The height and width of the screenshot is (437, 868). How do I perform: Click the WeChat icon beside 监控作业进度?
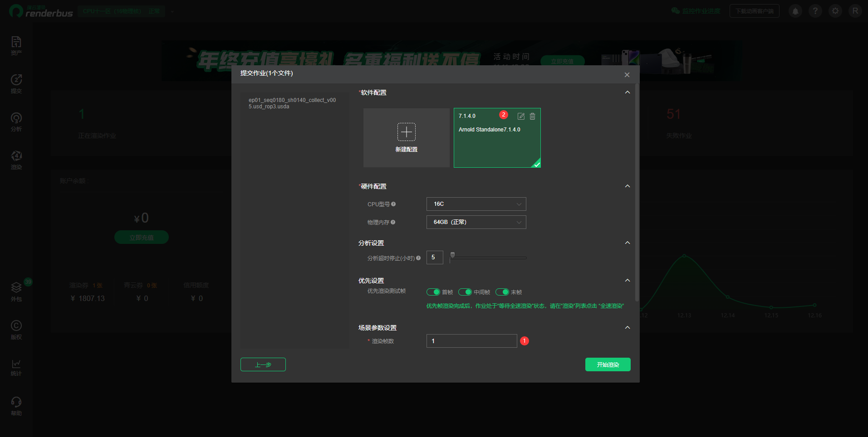tap(676, 11)
